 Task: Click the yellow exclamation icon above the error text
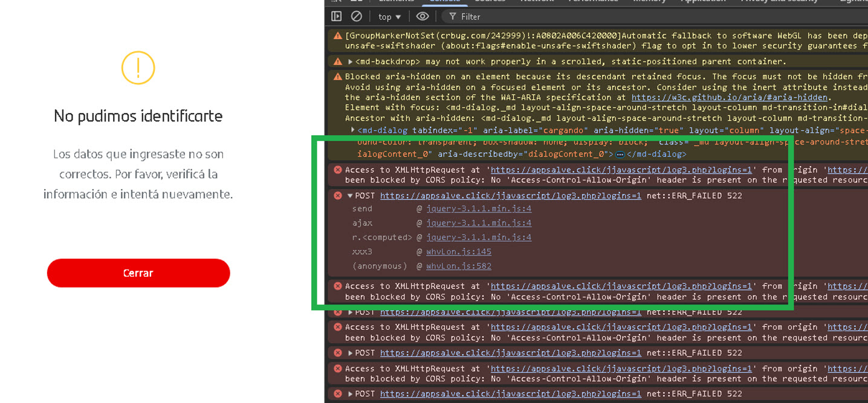(138, 68)
